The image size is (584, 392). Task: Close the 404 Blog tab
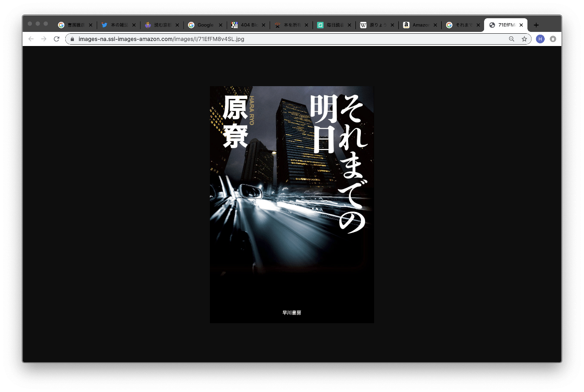[263, 25]
